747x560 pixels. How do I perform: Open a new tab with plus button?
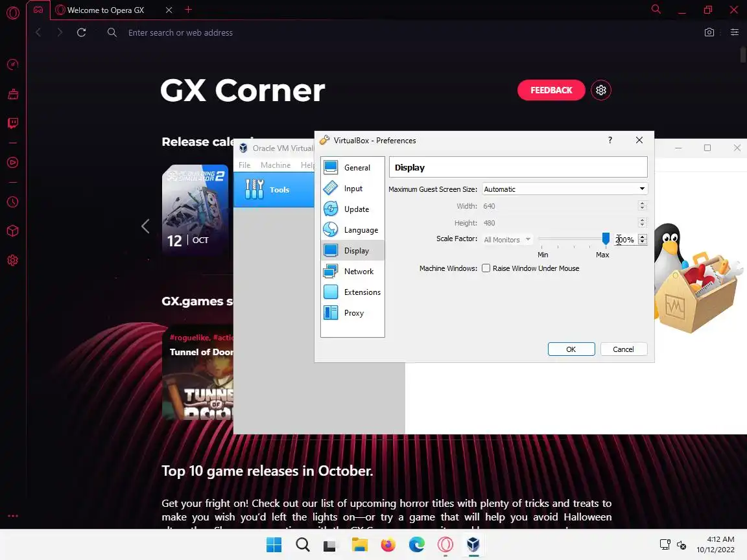coord(189,10)
